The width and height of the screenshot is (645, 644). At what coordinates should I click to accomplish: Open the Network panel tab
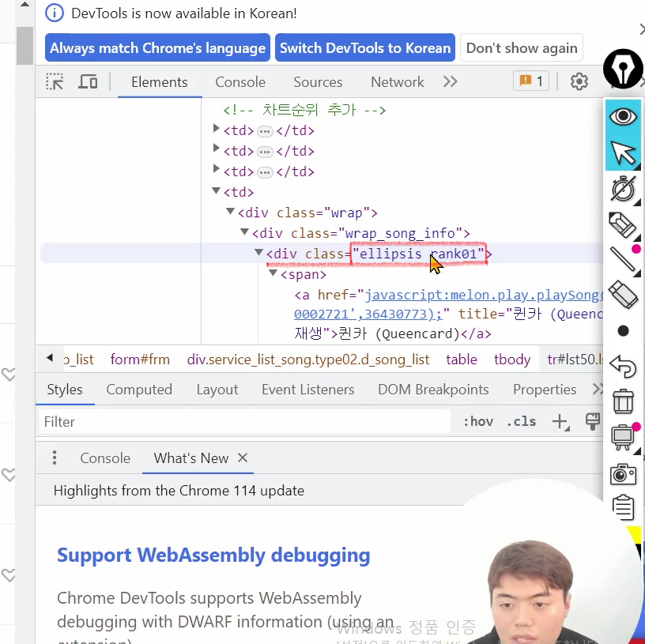[x=398, y=82]
